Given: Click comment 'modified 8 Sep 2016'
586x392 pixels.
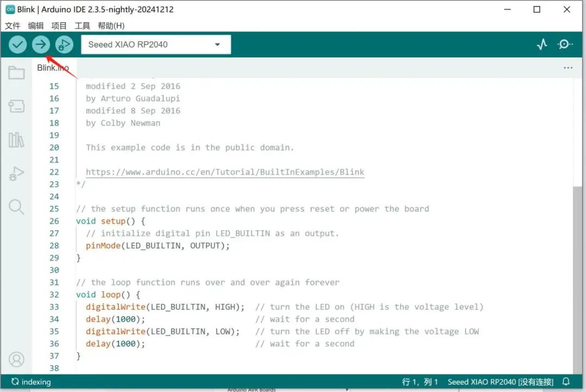Looking at the screenshot, I should point(133,111).
